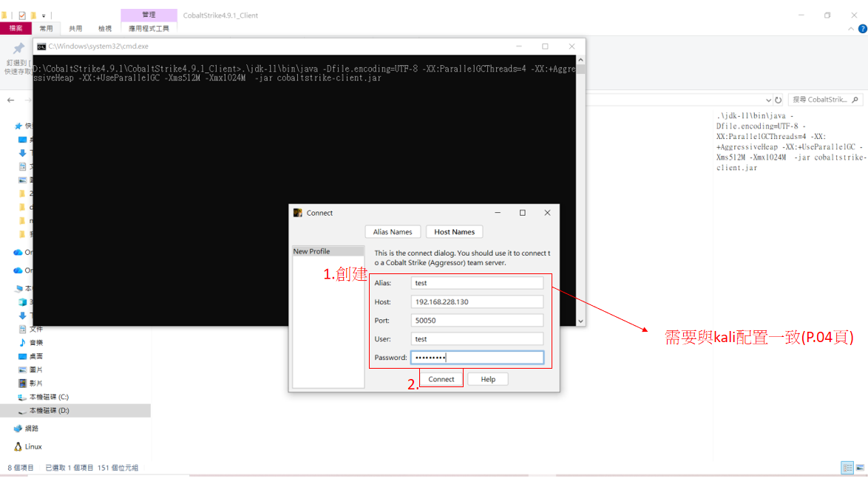Viewport: 868px width, 481px height.
Task: Click Downloads arrow icon under Quick access
Action: 23,153
